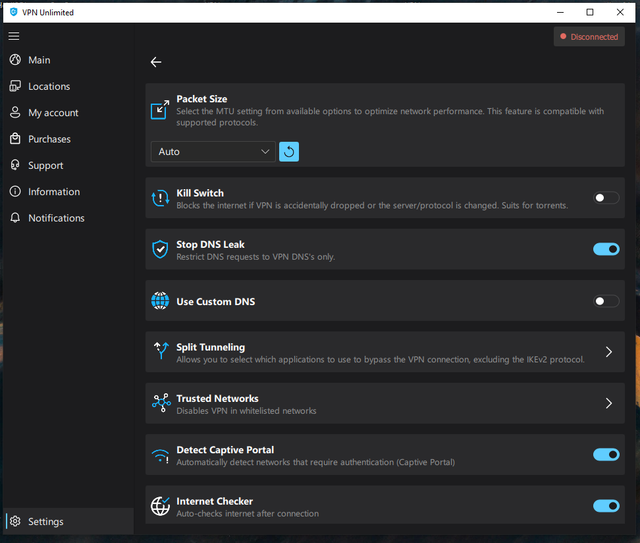Click the Purchases bag icon

click(x=15, y=139)
